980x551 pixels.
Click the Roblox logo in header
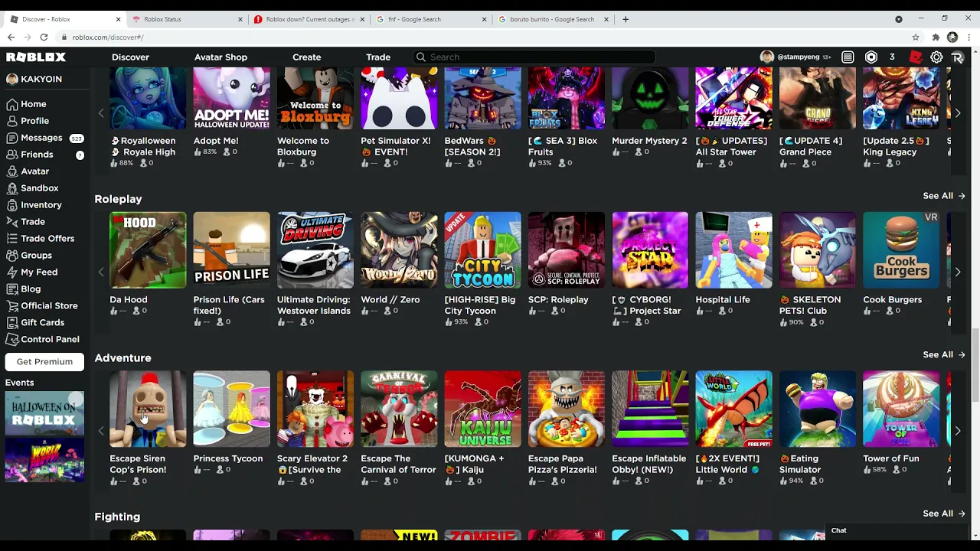[x=36, y=57]
